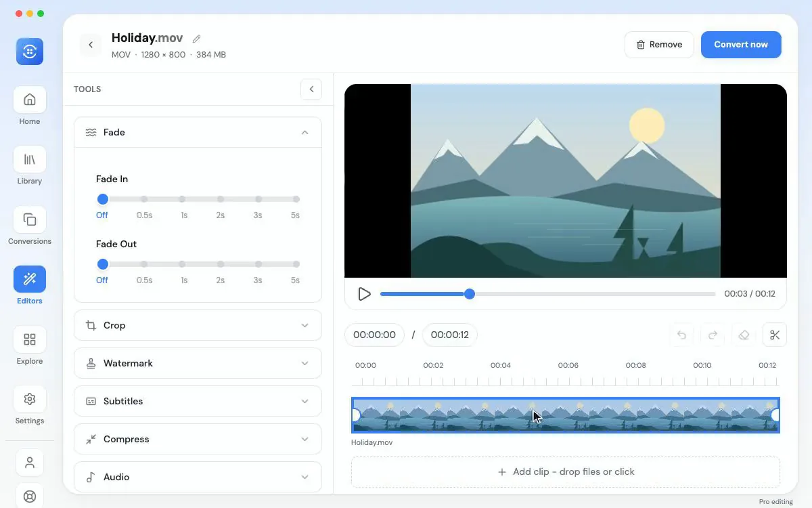
Task: Click the 00:03 / 00:12 time readout
Action: (x=750, y=294)
